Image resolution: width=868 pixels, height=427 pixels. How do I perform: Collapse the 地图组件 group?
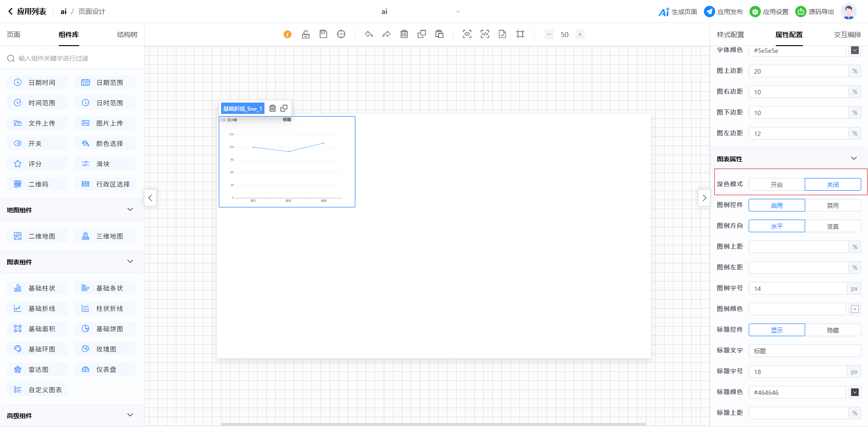coord(130,210)
